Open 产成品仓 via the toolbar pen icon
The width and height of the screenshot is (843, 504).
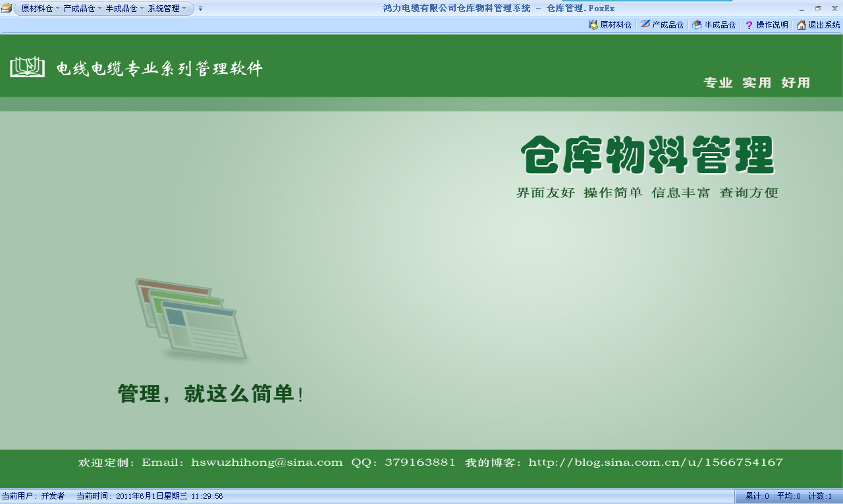pyautogui.click(x=645, y=24)
